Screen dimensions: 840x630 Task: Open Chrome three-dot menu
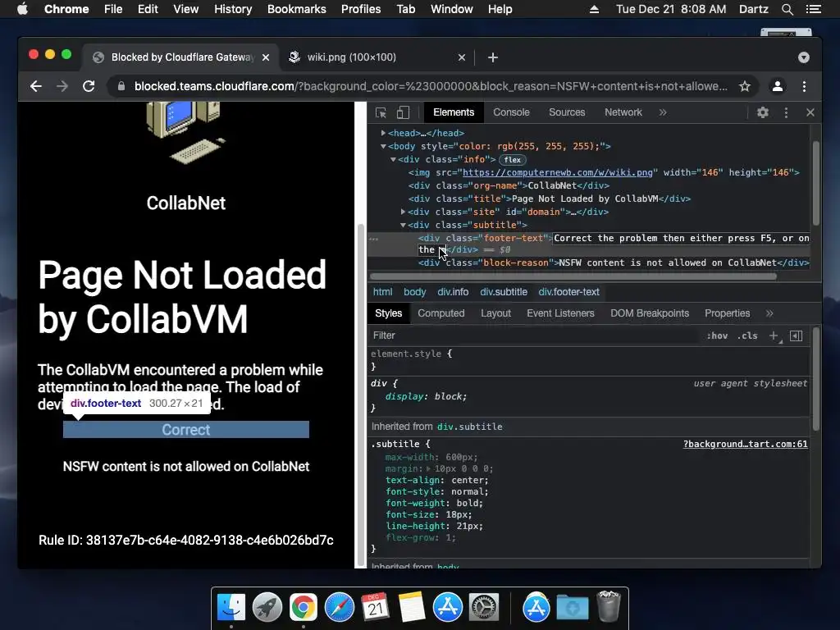pyautogui.click(x=804, y=86)
